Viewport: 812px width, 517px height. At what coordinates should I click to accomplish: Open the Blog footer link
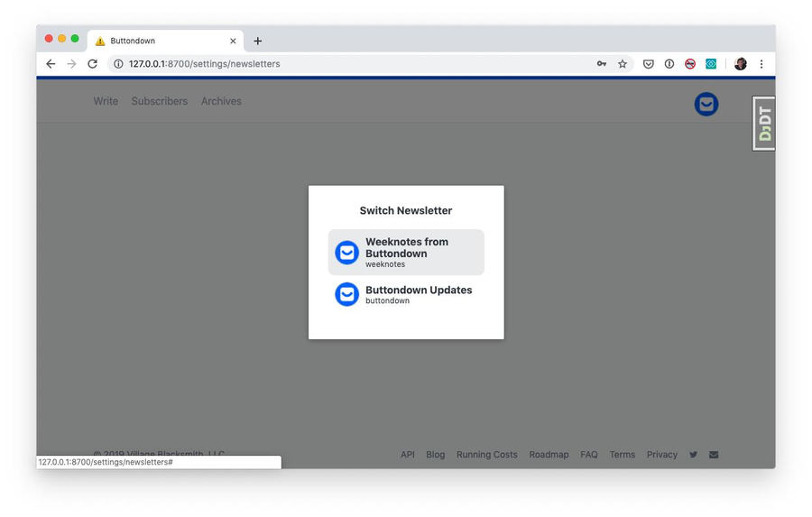pos(436,455)
